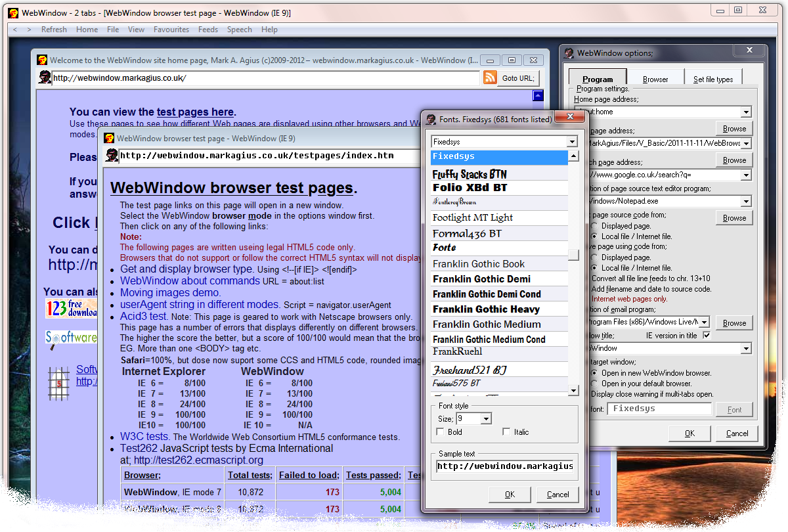Screen dimensions: 788x532
Task: Click Browse next to Home page address
Action: tap(733, 128)
